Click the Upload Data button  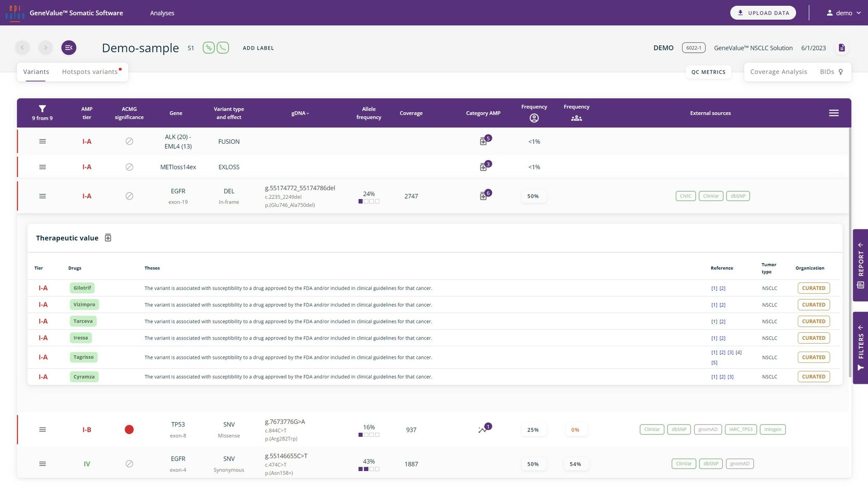(x=763, y=13)
